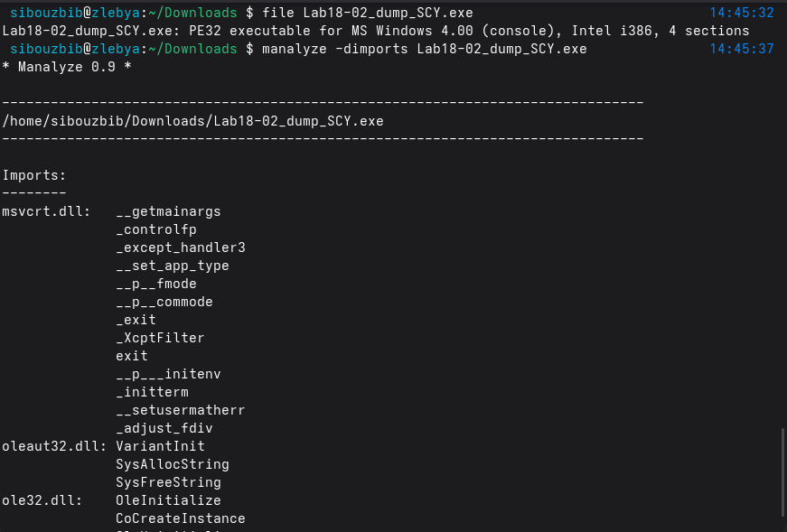Click the __setusermatherr import entry
Viewport: 787px width, 532px height.
(x=180, y=410)
